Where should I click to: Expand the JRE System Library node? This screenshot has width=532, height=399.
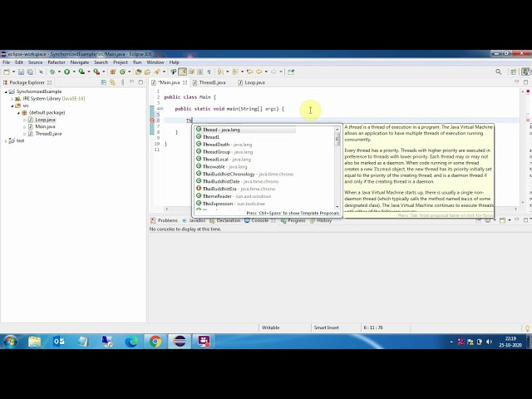click(12, 99)
